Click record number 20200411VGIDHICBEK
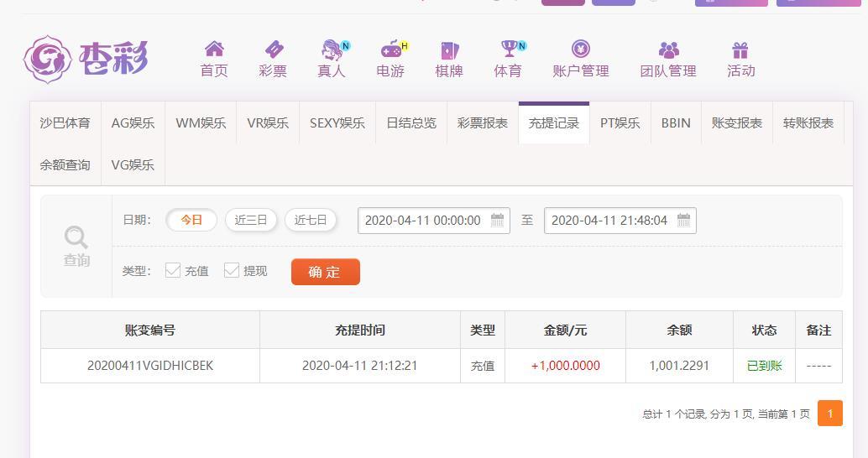 150,366
